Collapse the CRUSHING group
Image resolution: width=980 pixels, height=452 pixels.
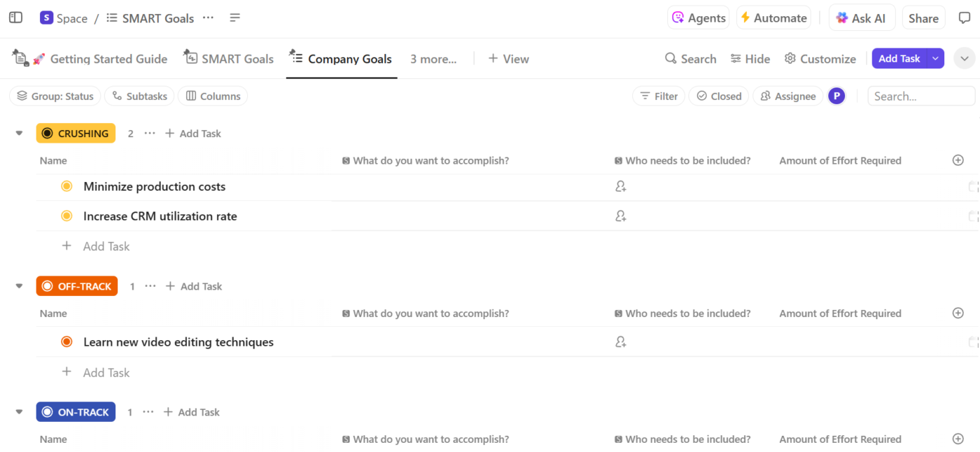(19, 134)
